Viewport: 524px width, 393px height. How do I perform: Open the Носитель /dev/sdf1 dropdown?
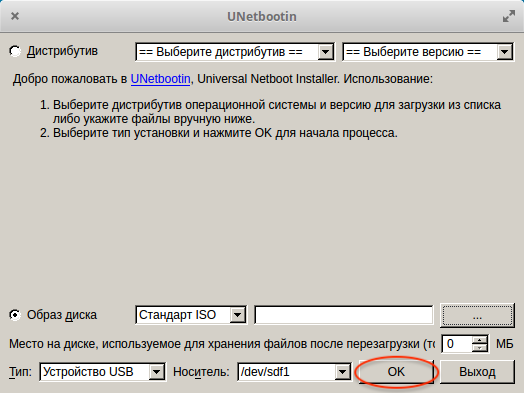[x=294, y=372]
